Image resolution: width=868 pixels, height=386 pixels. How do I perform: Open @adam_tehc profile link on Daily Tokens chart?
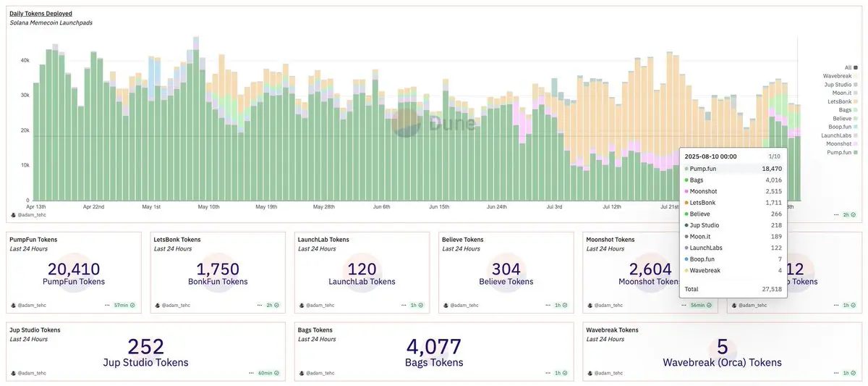click(x=32, y=216)
